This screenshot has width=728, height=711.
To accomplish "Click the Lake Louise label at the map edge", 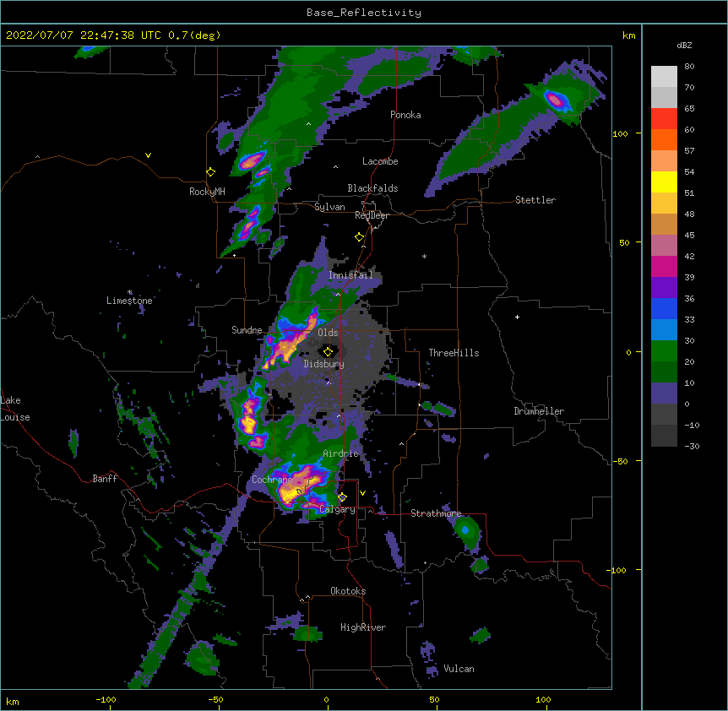I will [15, 409].
